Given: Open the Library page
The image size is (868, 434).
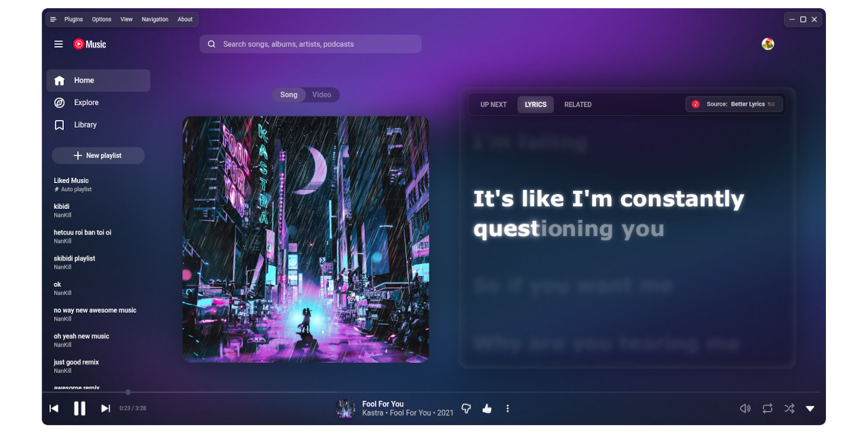Looking at the screenshot, I should tap(98, 125).
